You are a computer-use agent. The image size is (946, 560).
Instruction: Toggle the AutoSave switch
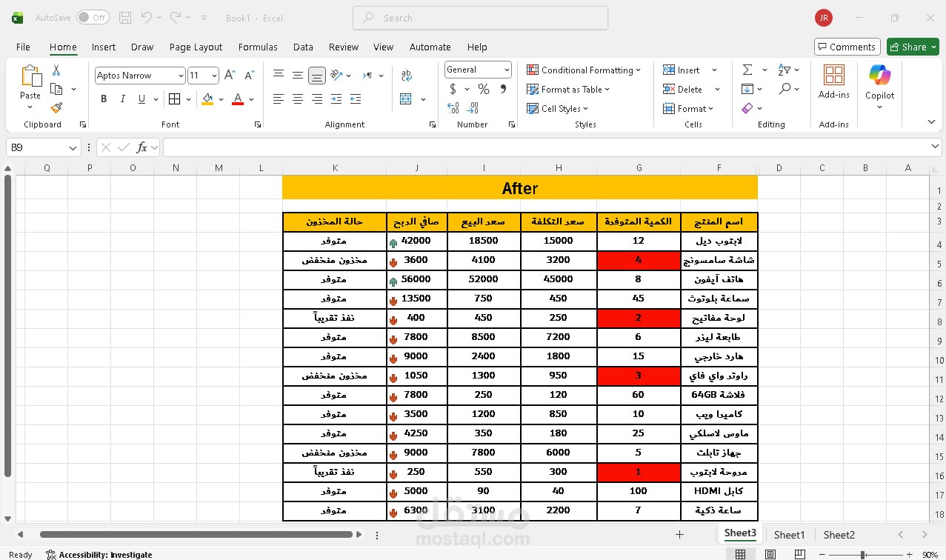(x=93, y=18)
